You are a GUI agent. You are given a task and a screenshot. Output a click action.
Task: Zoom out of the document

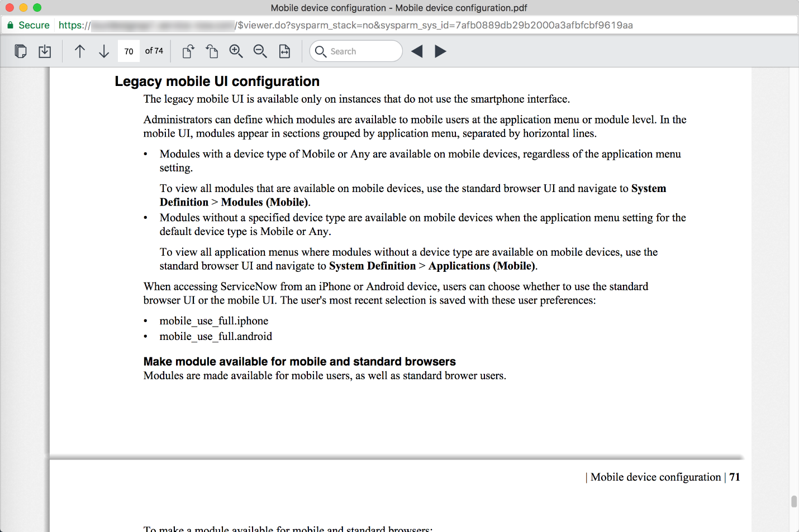click(x=260, y=51)
